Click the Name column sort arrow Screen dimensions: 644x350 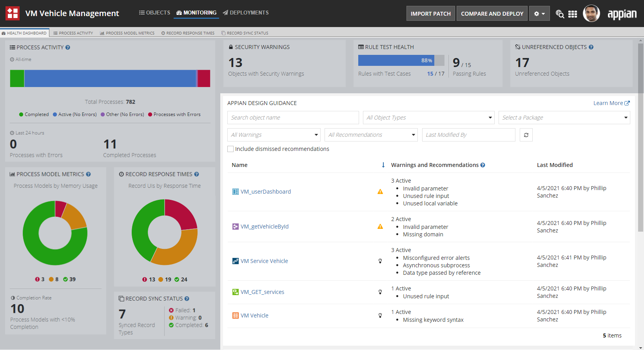click(383, 165)
